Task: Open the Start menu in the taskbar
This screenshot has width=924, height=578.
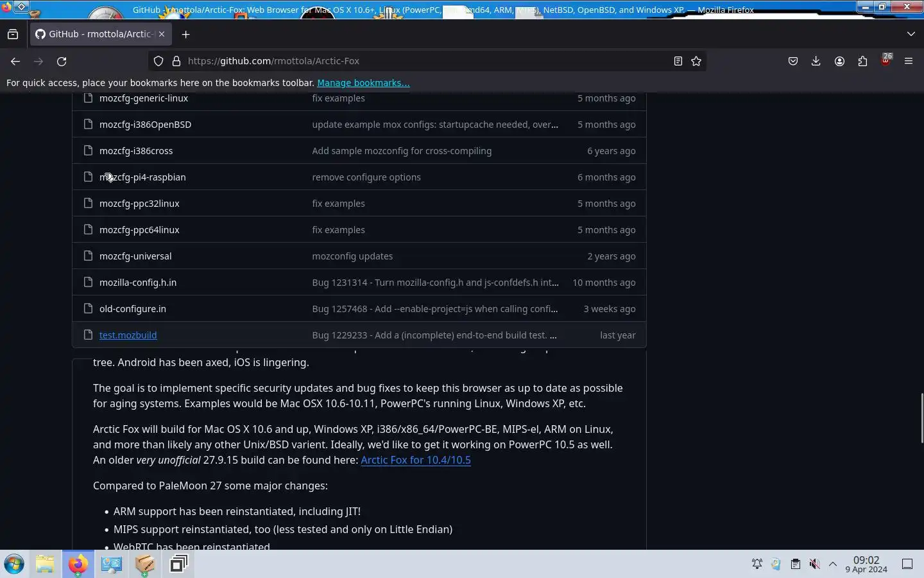Action: (14, 565)
